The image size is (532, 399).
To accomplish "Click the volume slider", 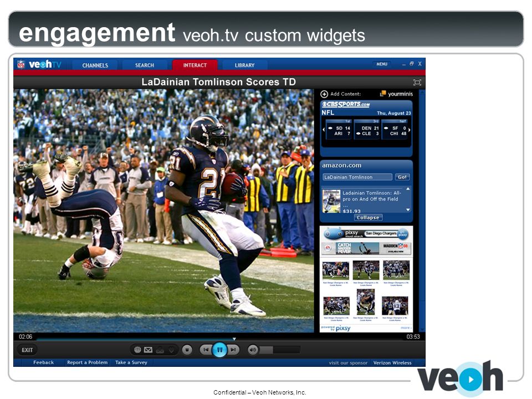I will click(x=280, y=350).
